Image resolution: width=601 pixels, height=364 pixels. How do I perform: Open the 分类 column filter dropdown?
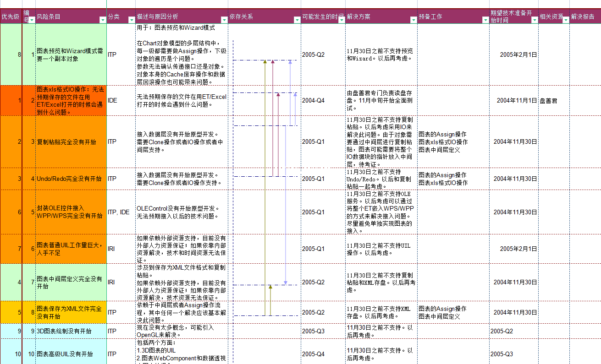click(131, 20)
